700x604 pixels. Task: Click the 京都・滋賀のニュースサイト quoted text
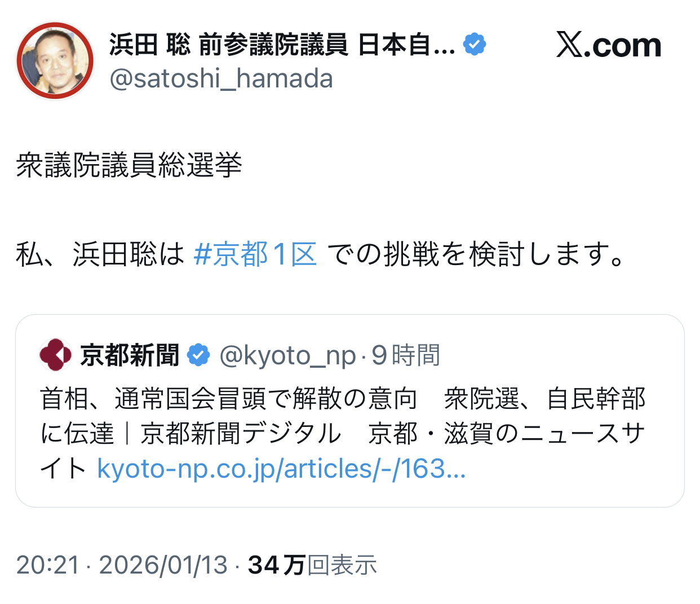pos(505,434)
